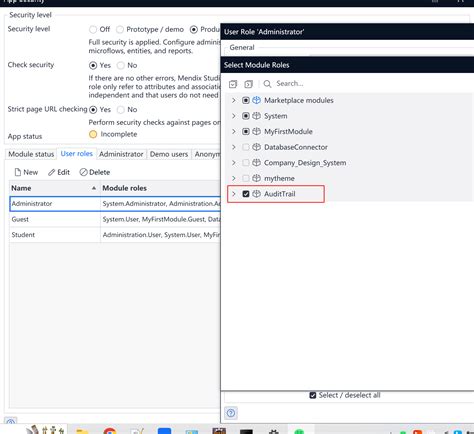Set Security level to Off
The width and height of the screenshot is (474, 434).
click(x=93, y=30)
